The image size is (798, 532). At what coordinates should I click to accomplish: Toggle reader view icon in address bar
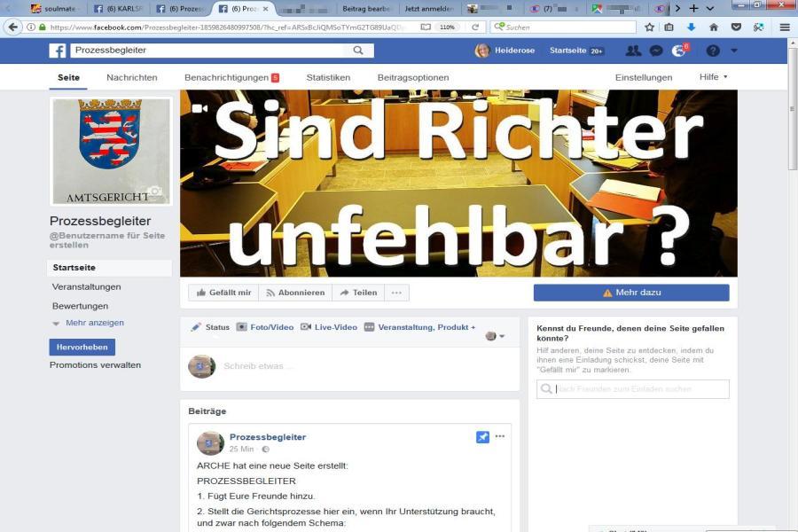(426, 27)
